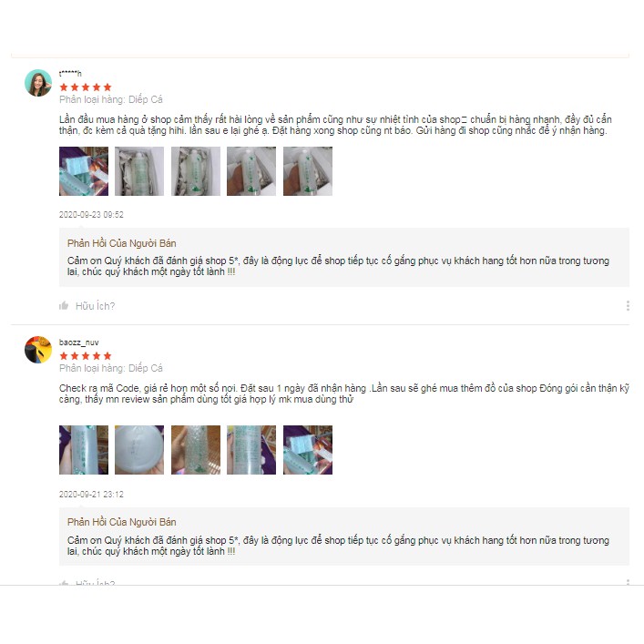Screen dimensions: 644x644
Task: Open third photo in t*****h's review
Action: click(196, 171)
